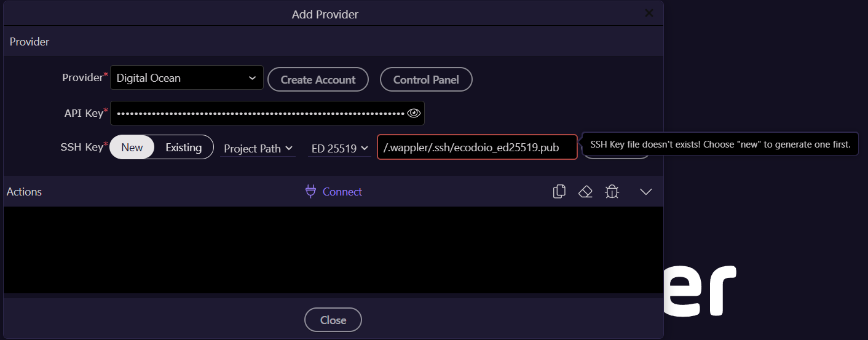Open the ED 25519 key type dropdown
Viewport: 868px width, 340px height.
click(339, 148)
